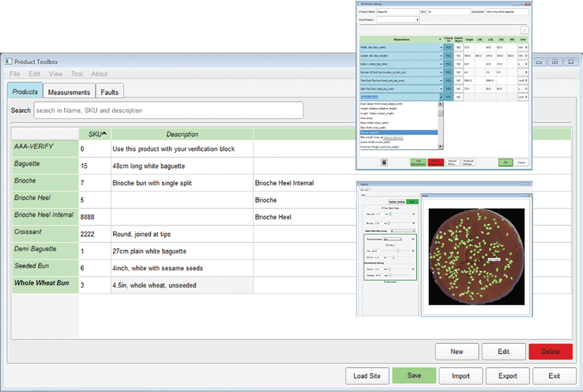
Task: Click the Measurement column sort arrow in settings dialog
Action: click(440, 39)
